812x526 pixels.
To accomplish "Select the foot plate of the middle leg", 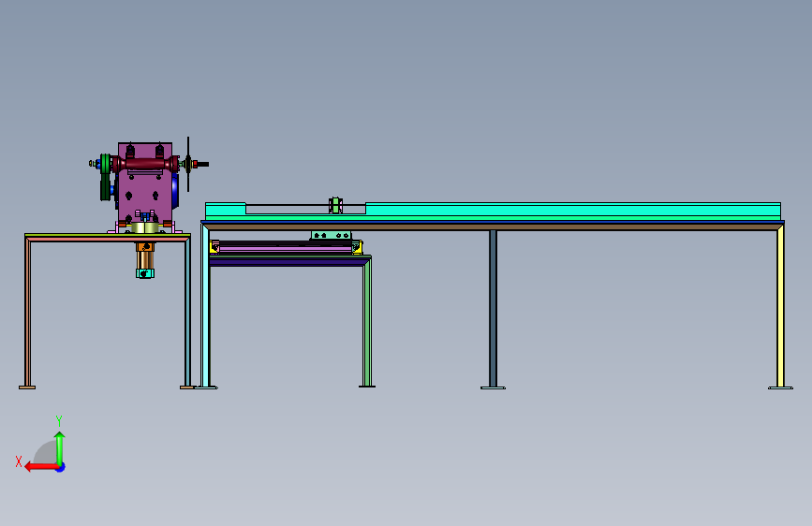I will [493, 387].
